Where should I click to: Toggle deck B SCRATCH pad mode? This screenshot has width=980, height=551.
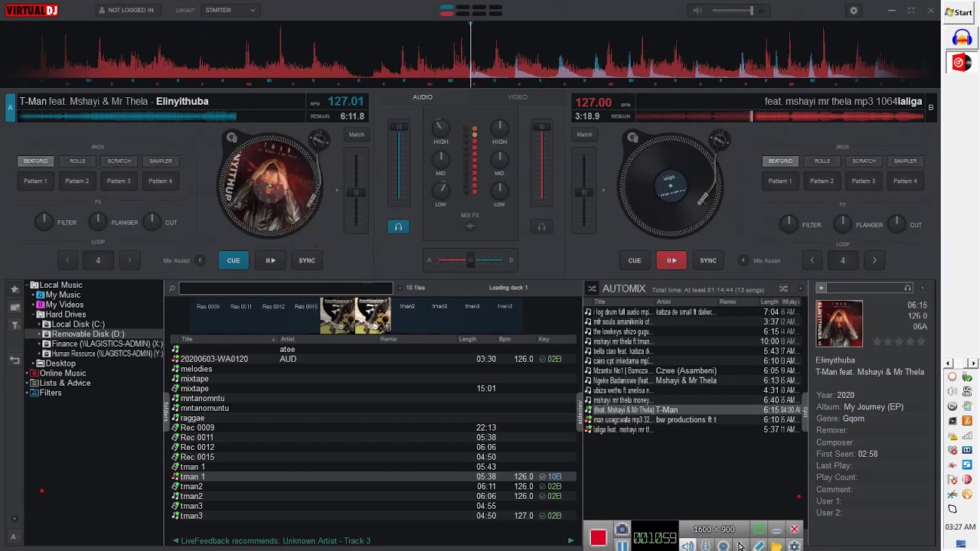point(864,161)
